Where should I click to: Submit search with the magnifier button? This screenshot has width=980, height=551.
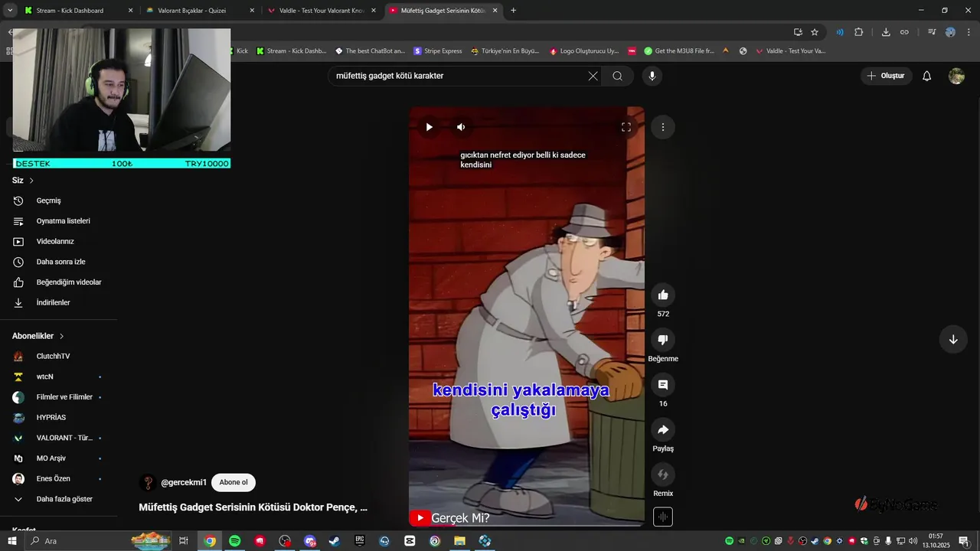tap(618, 76)
